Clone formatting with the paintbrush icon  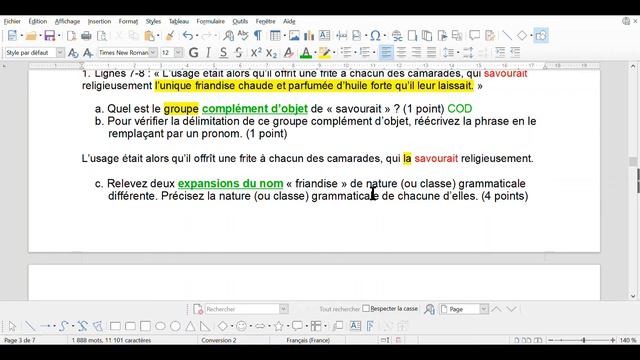(170, 36)
